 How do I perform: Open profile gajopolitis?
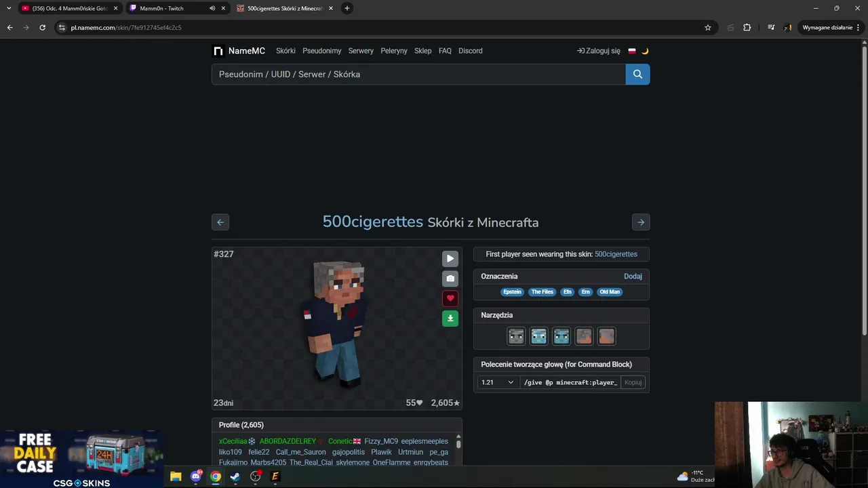(x=349, y=452)
